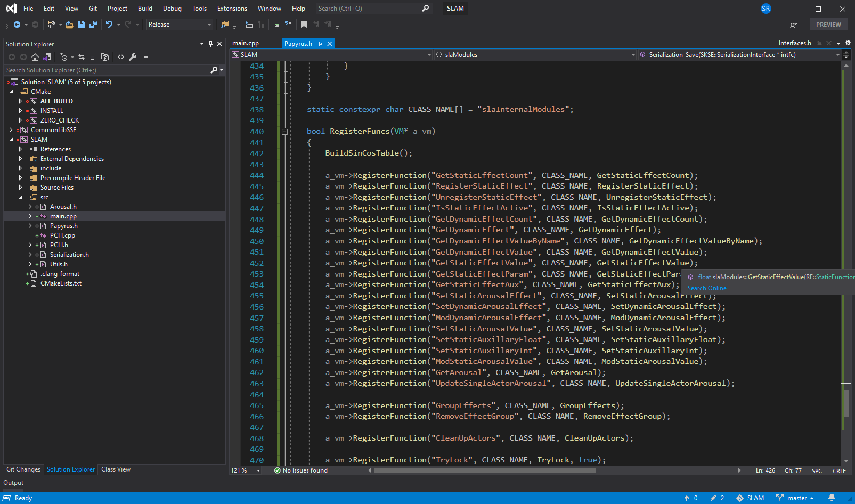Open the slaModules type dropdown
Screen dimensions: 855x504
(535, 55)
